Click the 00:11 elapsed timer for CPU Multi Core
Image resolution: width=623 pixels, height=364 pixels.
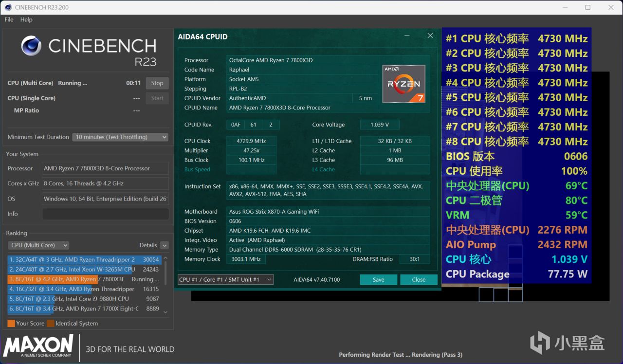(x=133, y=83)
